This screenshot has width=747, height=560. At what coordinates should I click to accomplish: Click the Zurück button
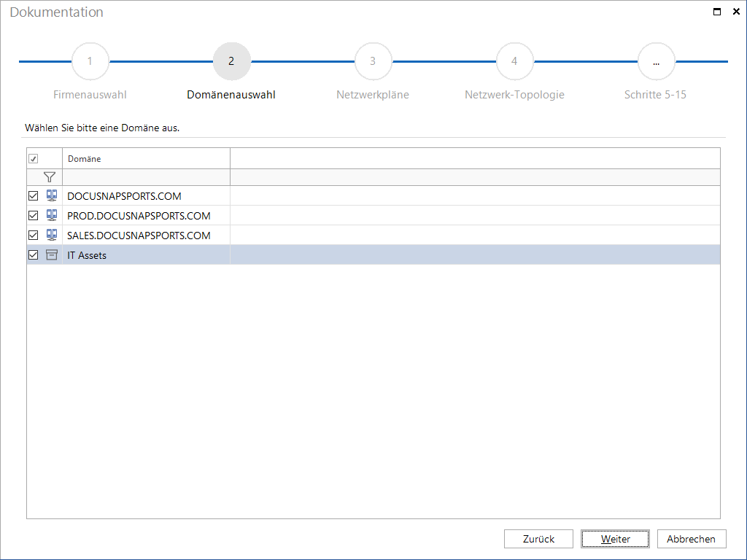click(x=538, y=539)
